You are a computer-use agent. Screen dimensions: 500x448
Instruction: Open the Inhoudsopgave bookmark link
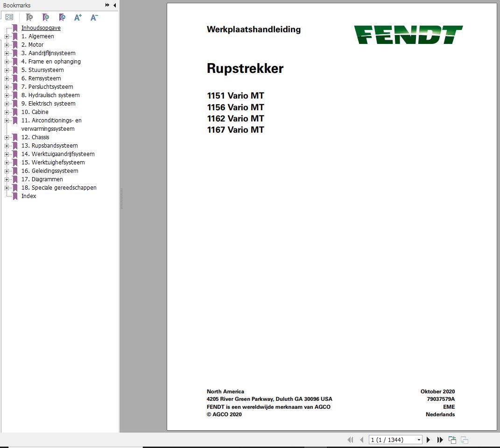point(41,28)
